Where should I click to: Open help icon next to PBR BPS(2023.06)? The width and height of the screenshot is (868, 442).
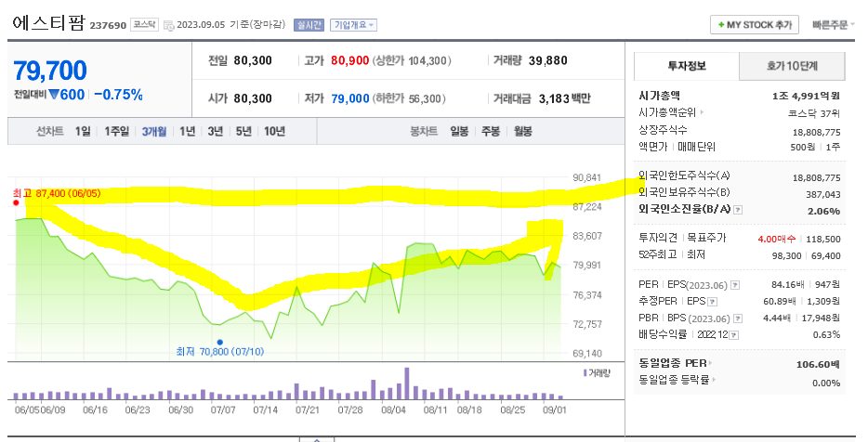coord(738,318)
